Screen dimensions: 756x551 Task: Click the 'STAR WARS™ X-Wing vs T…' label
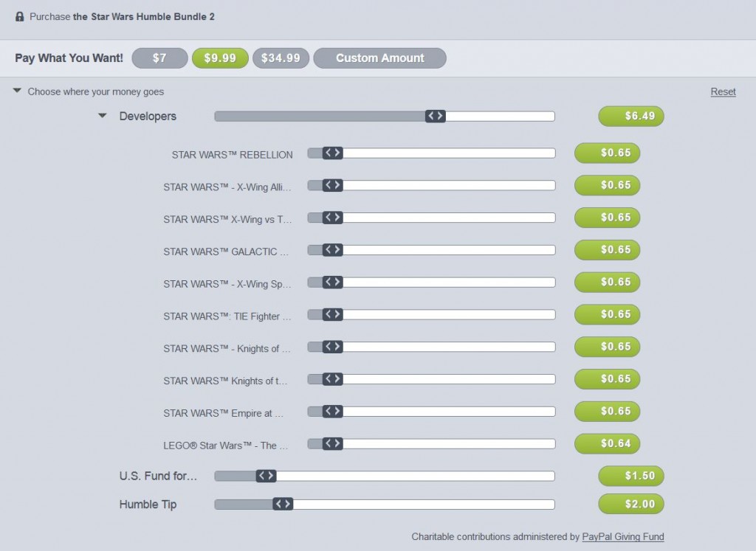click(x=227, y=219)
